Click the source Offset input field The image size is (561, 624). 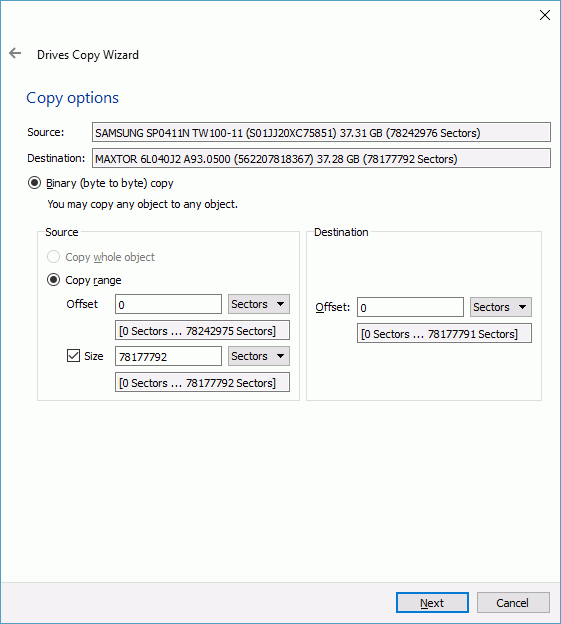[x=168, y=304]
